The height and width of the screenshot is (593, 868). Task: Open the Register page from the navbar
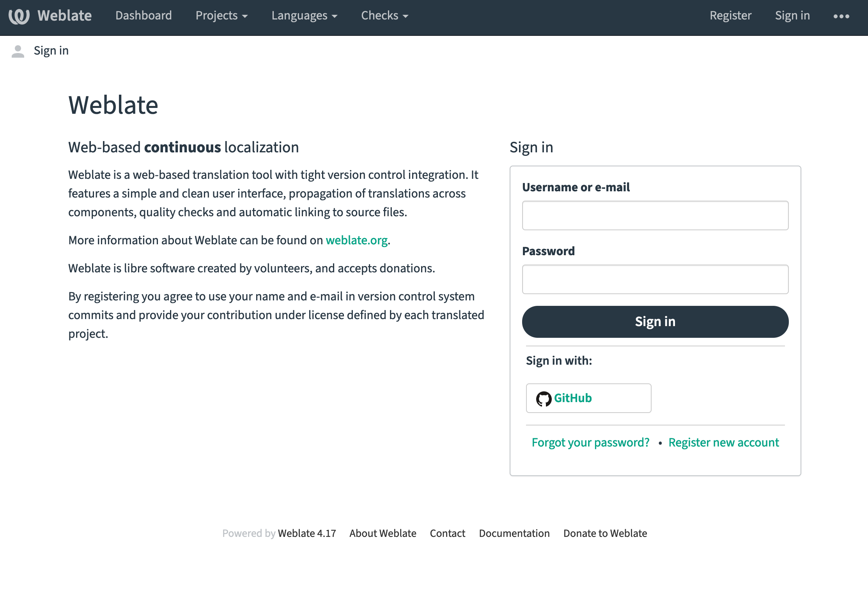pyautogui.click(x=730, y=16)
